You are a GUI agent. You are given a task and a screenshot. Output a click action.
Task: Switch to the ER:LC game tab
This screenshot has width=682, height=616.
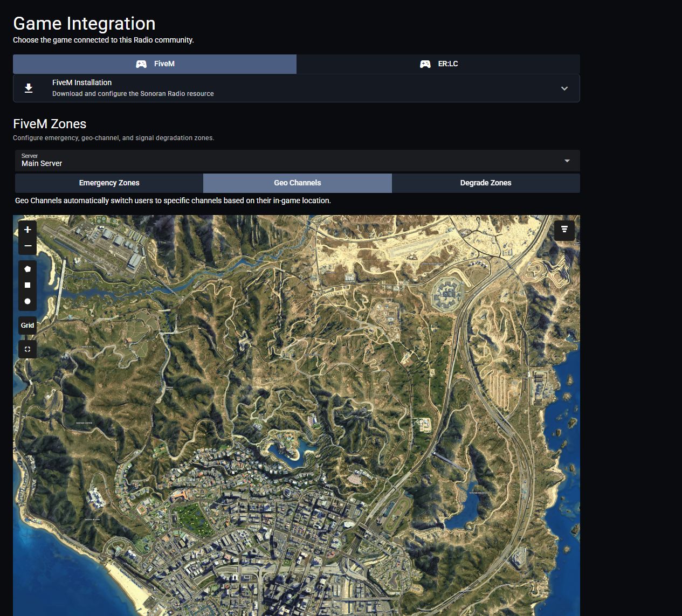(438, 64)
